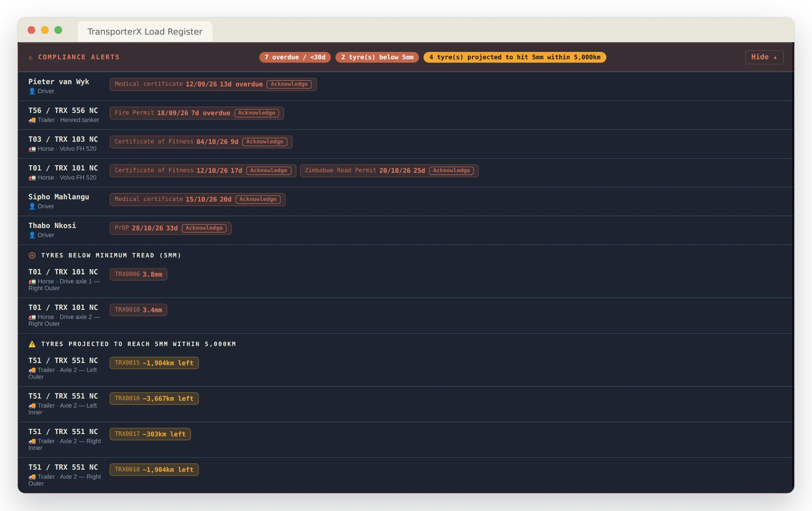Acknowledge Thabo Nkosi's PrDP alert
Viewport: 812px width, 511px height.
pyautogui.click(x=204, y=228)
